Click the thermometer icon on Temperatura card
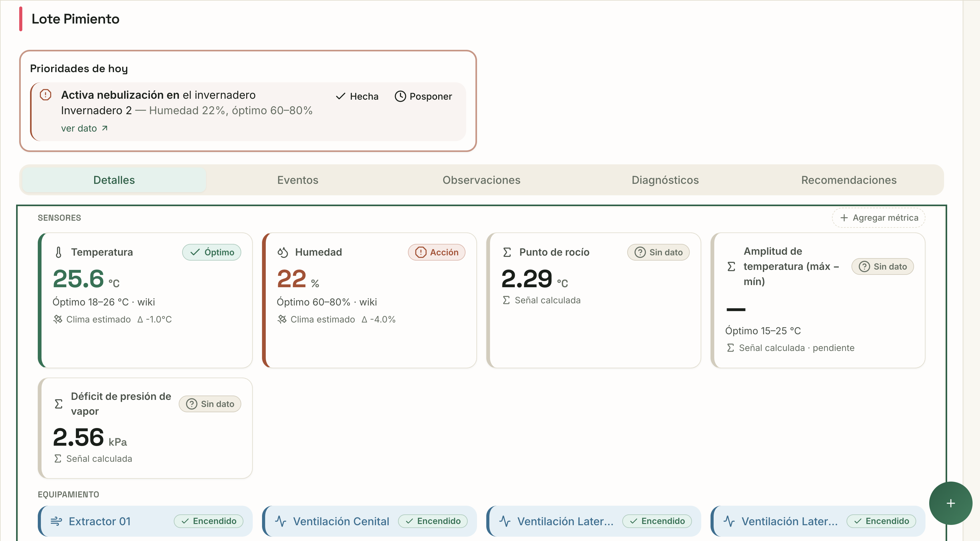The image size is (980, 541). tap(59, 253)
